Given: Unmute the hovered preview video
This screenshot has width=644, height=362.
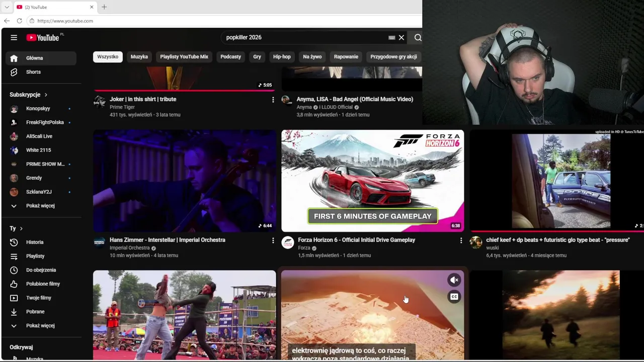Looking at the screenshot, I should click(454, 280).
